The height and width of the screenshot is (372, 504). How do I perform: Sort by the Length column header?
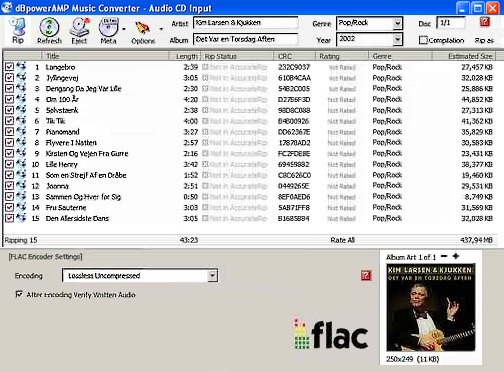click(x=184, y=56)
